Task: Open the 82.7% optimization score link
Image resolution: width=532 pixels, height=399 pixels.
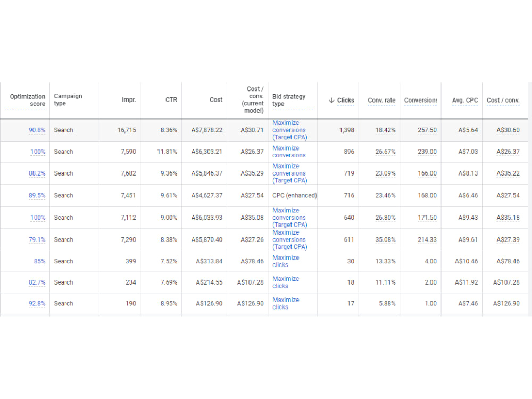Action: [x=37, y=282]
